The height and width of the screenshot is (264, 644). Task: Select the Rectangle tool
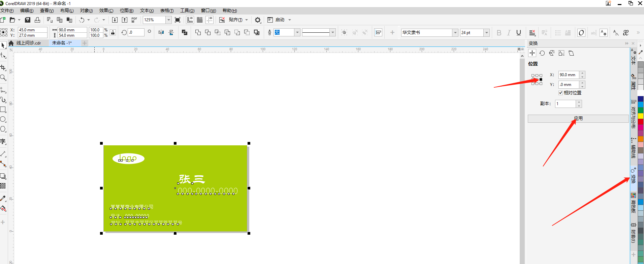pos(3,110)
